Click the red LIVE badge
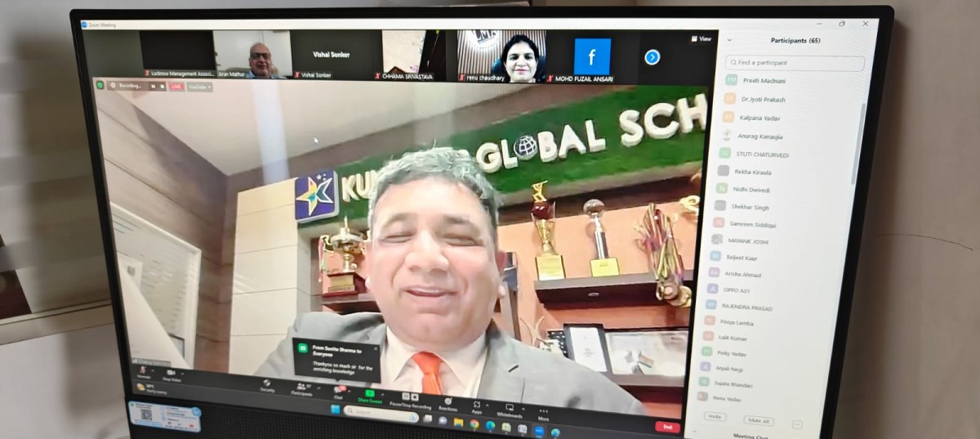The image size is (980, 439). pos(176,86)
